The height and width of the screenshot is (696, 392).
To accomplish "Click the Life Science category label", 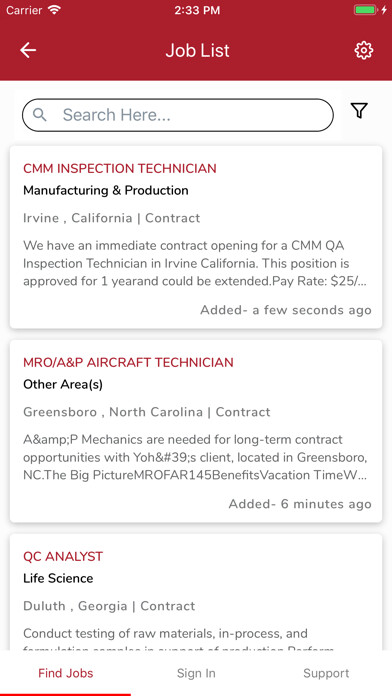I will point(58,578).
